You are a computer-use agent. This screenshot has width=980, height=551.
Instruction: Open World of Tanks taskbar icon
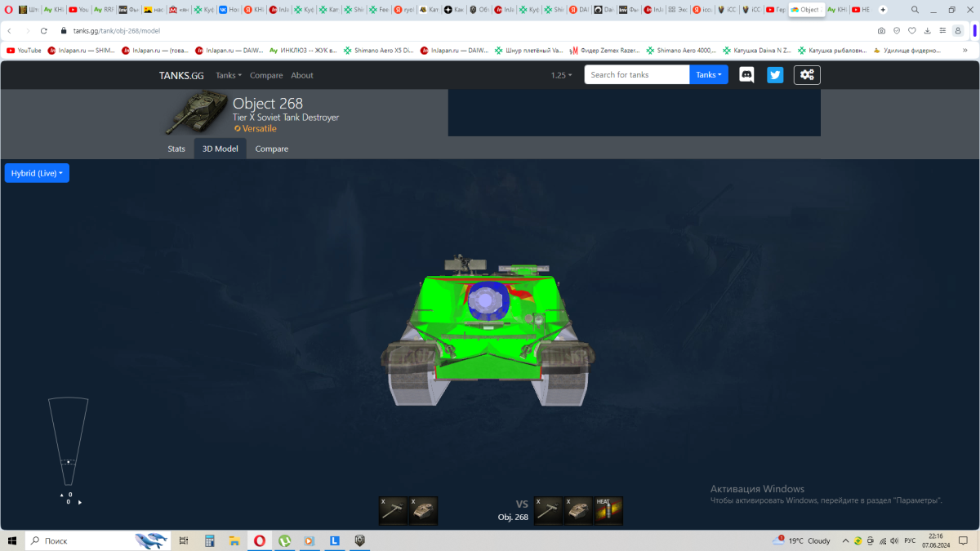click(x=359, y=540)
